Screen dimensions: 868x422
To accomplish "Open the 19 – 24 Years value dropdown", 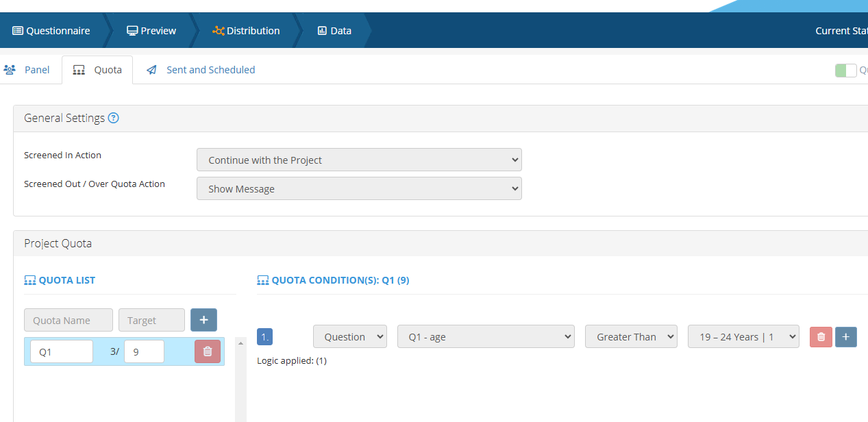I will pyautogui.click(x=743, y=337).
